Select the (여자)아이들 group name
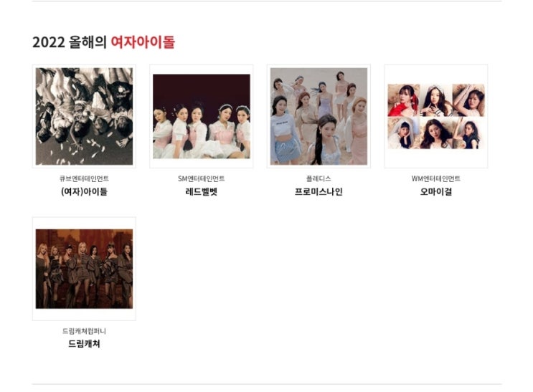 84,191
